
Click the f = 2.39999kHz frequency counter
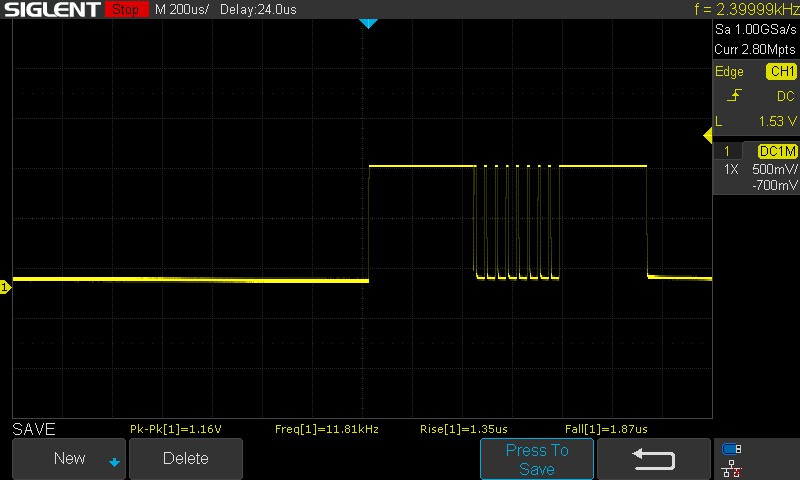point(746,9)
